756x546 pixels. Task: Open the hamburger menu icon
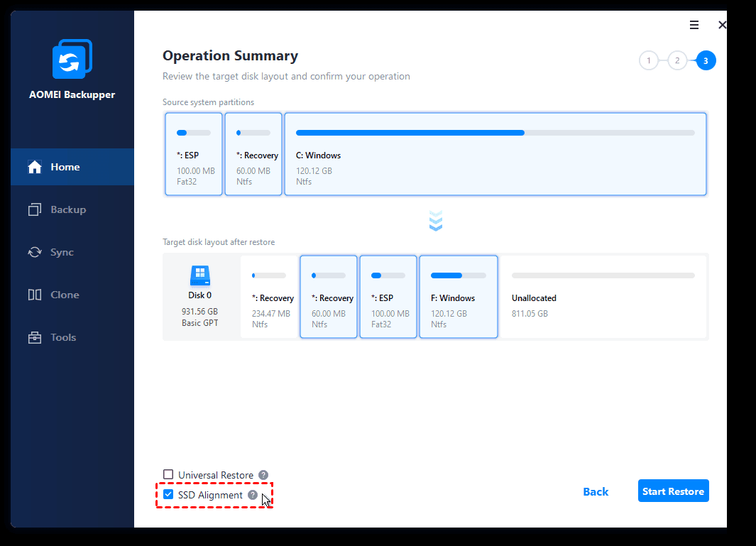tap(694, 25)
